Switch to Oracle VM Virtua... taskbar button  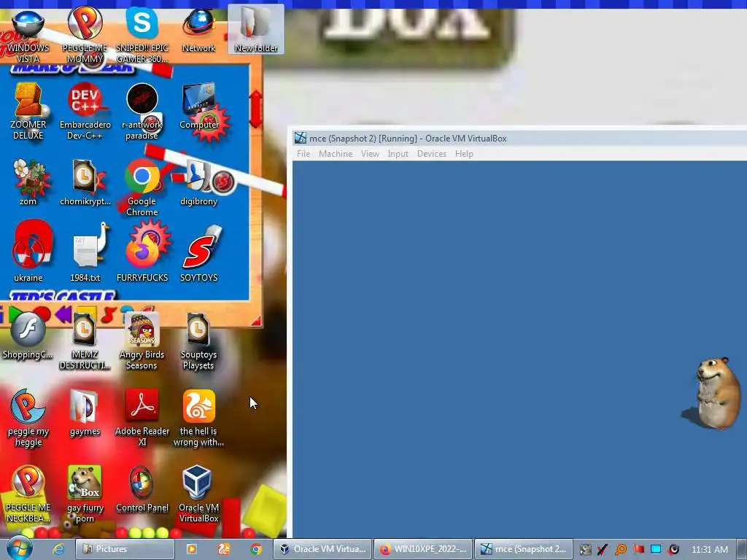(x=322, y=549)
